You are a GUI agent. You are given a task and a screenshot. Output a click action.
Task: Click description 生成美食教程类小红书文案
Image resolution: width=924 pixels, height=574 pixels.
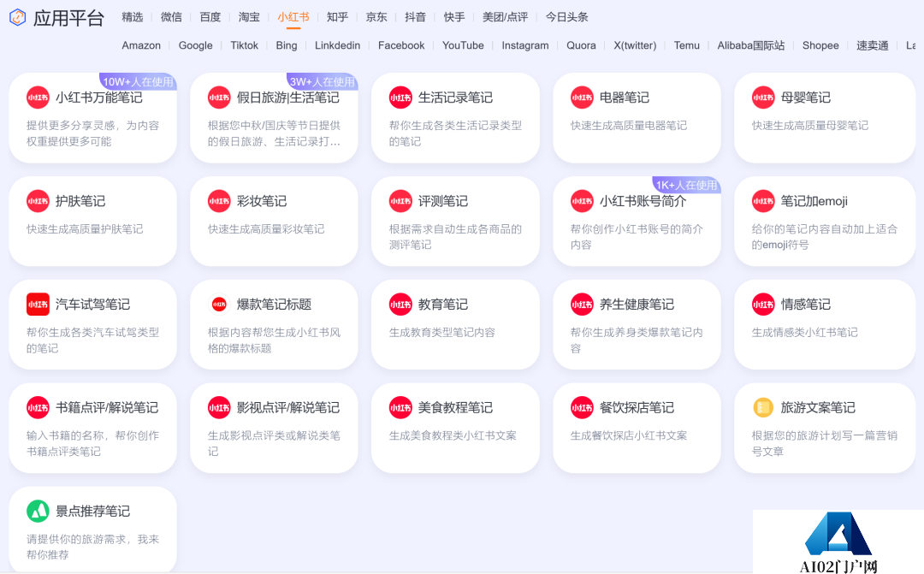(x=453, y=435)
